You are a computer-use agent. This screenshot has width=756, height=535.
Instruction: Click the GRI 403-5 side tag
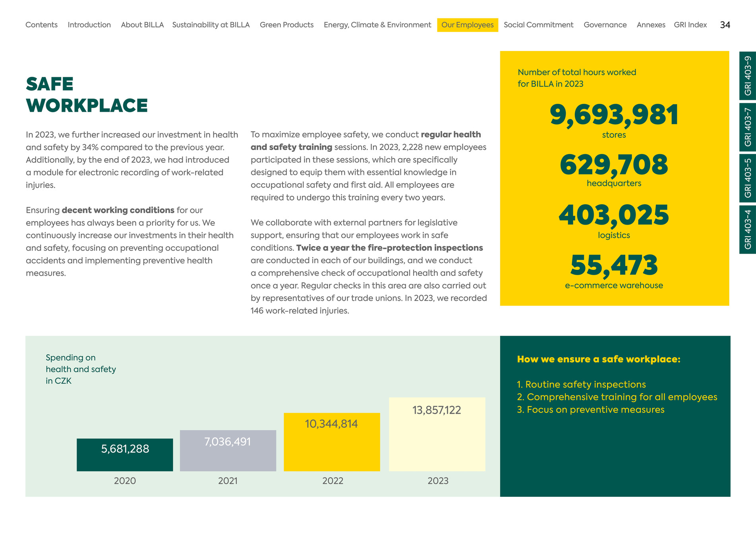pyautogui.click(x=748, y=178)
